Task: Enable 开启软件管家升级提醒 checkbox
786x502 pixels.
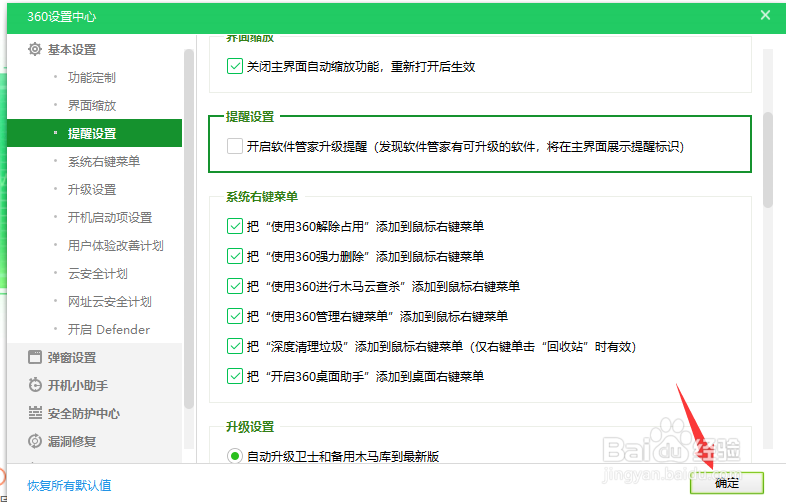Action: (x=235, y=146)
